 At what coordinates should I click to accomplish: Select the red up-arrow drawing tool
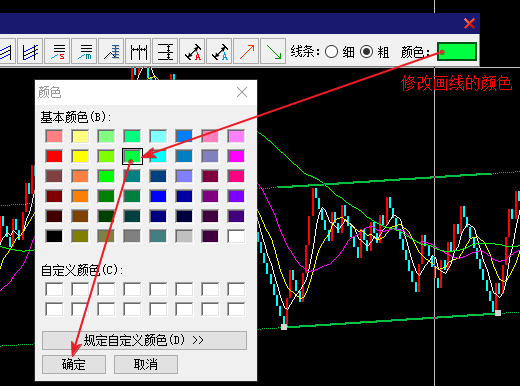(246, 51)
